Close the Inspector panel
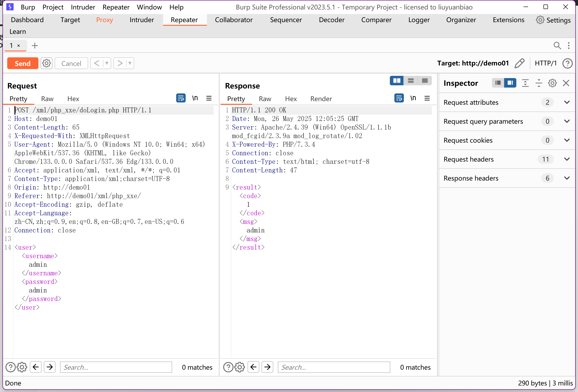The image size is (578, 392). point(566,83)
